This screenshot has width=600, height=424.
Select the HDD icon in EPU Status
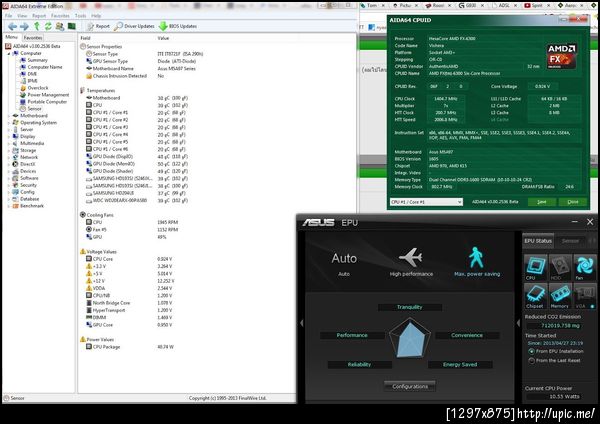click(560, 267)
